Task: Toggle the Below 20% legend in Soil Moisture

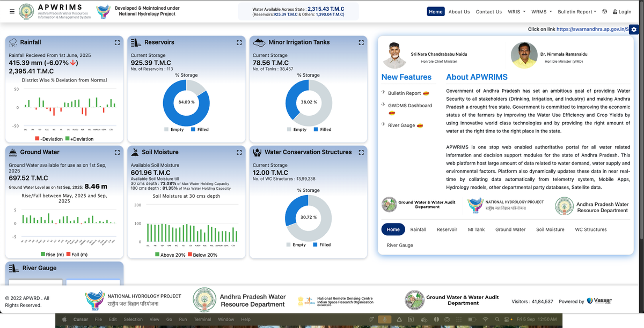Action: (x=202, y=255)
